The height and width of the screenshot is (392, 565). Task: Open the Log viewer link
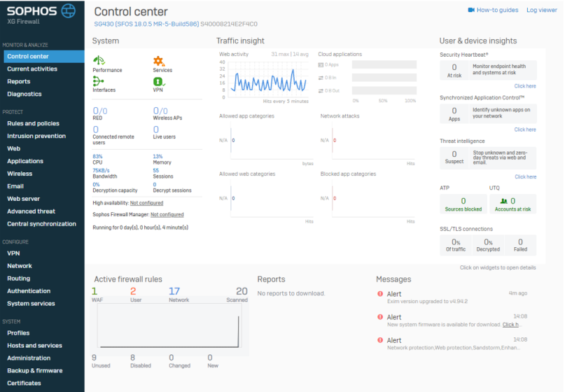542,10
